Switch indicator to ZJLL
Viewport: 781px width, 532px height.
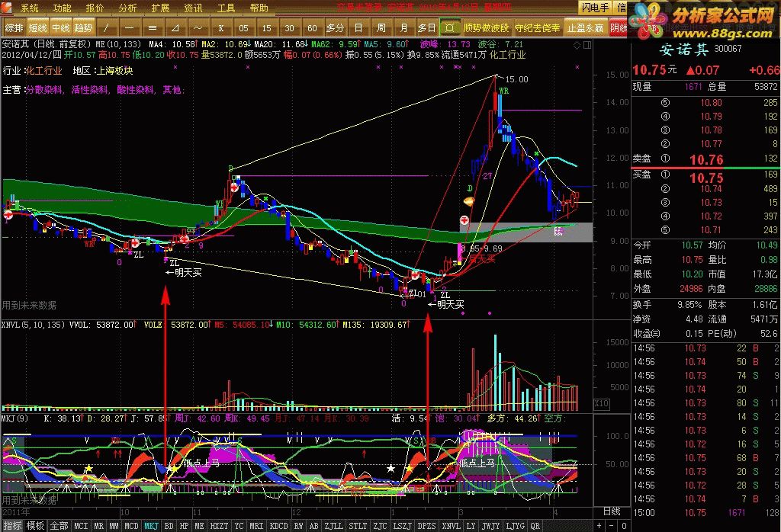point(334,526)
